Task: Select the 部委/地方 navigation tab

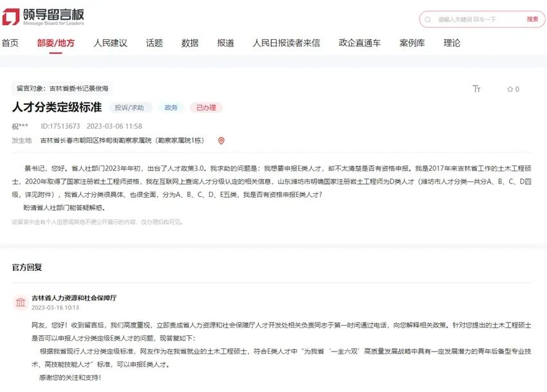Action: (x=55, y=43)
